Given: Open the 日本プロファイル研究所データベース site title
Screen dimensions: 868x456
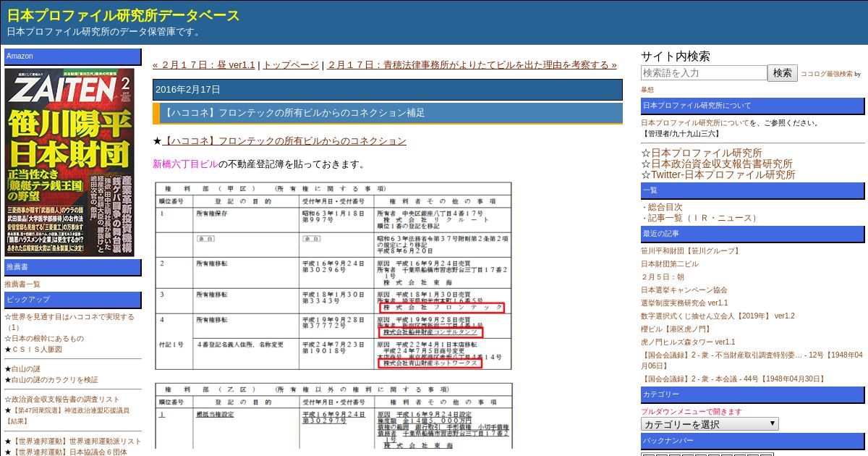Looking at the screenshot, I should pos(123,15).
